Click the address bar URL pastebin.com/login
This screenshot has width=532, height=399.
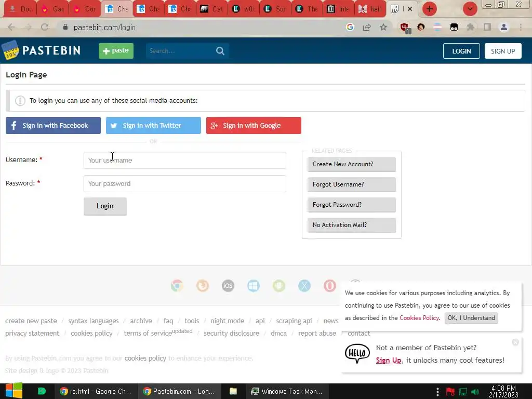tap(104, 28)
